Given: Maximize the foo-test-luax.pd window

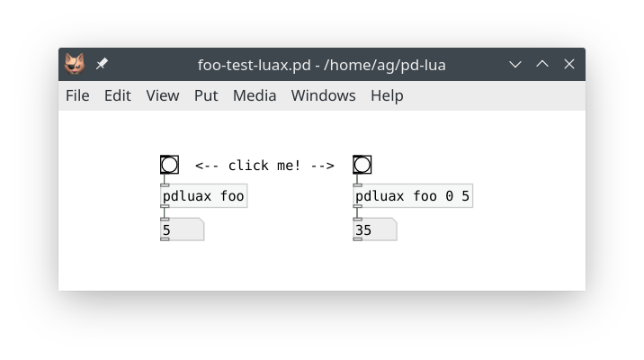Looking at the screenshot, I should click(x=542, y=65).
